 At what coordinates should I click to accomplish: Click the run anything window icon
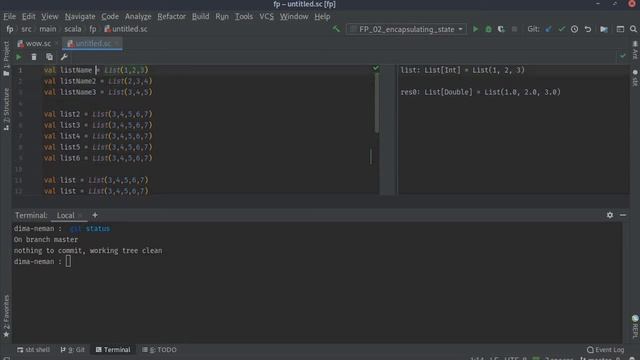(x=620, y=29)
